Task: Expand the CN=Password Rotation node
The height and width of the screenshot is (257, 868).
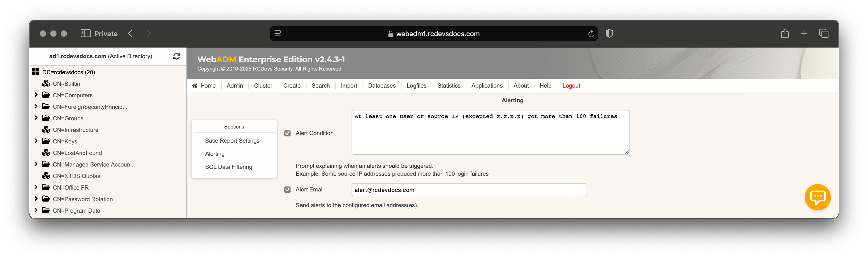Action: pos(36,199)
